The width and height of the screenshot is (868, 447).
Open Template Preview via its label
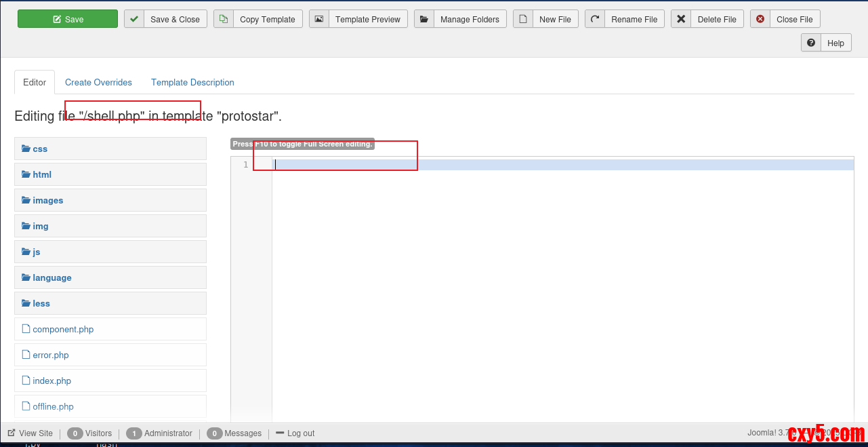tap(368, 19)
